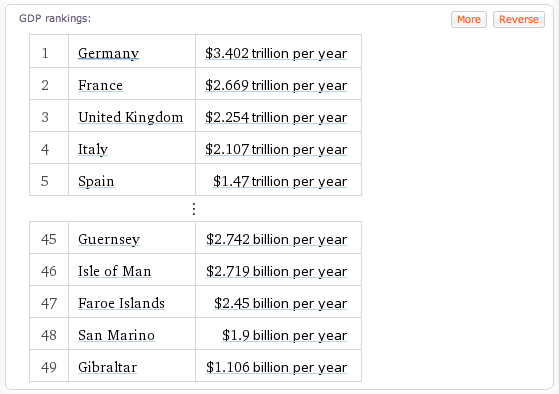The image size is (559, 394).
Task: Open the Germany link
Action: tap(108, 53)
